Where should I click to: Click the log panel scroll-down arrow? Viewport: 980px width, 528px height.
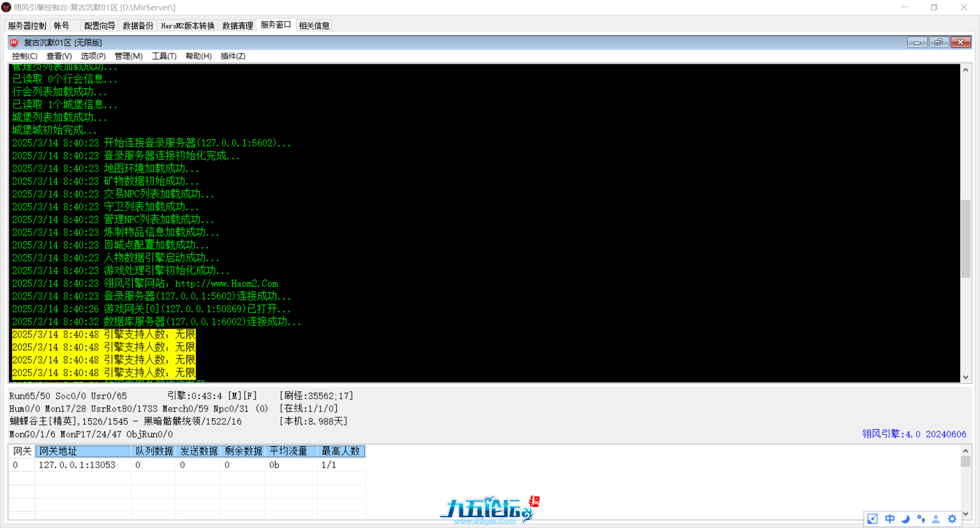tap(966, 377)
